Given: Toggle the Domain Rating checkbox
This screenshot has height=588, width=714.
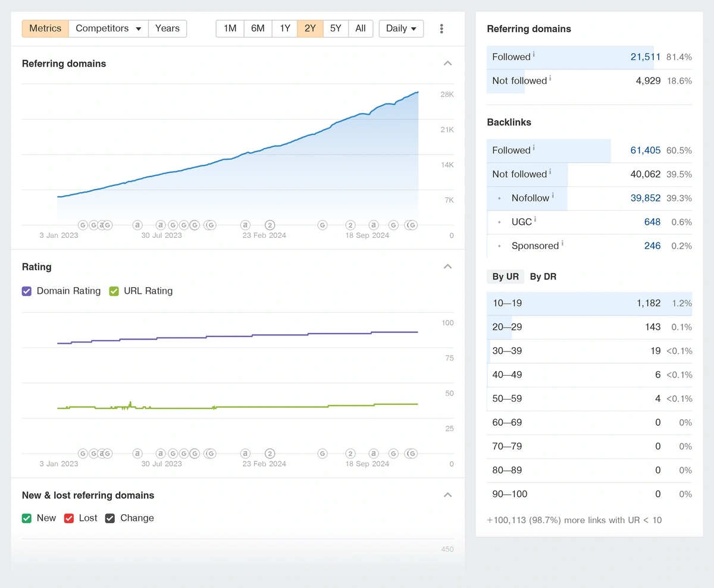Looking at the screenshot, I should 27,291.
